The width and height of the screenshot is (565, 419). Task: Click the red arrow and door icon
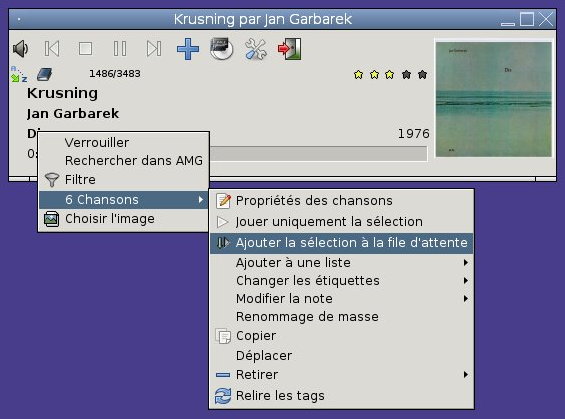coord(289,48)
